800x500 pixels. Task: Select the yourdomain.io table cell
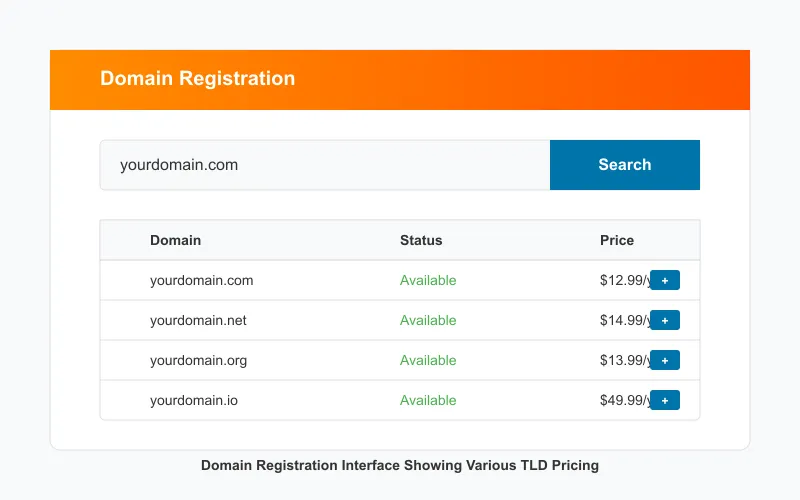(x=194, y=401)
